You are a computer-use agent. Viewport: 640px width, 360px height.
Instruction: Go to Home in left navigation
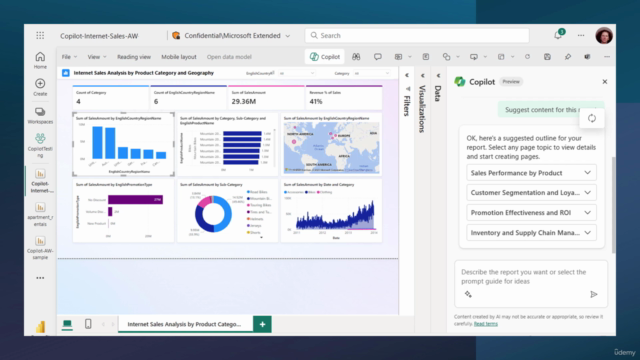coord(40,60)
